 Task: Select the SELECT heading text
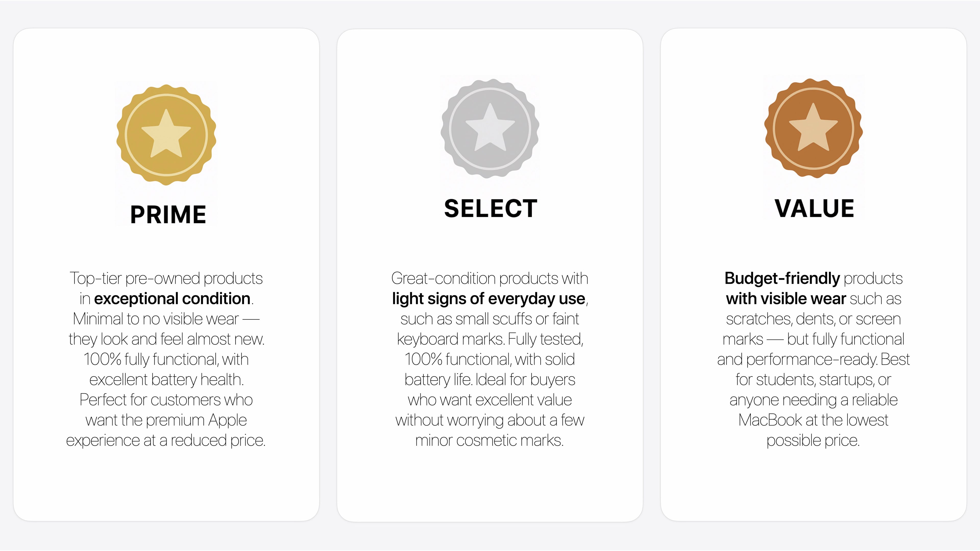pos(490,208)
